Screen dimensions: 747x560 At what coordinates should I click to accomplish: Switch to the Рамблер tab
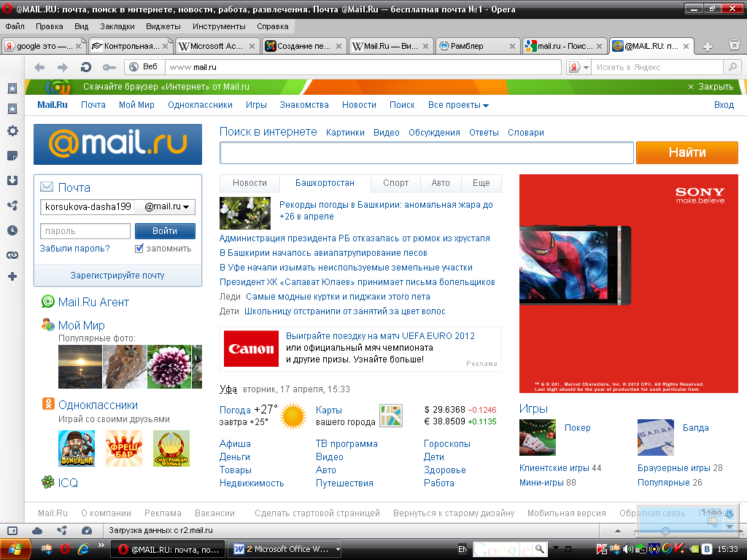pyautogui.click(x=477, y=46)
